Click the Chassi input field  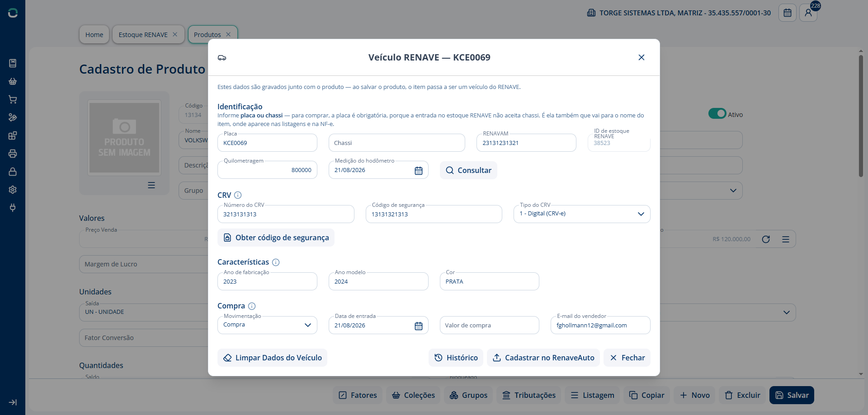[396, 143]
